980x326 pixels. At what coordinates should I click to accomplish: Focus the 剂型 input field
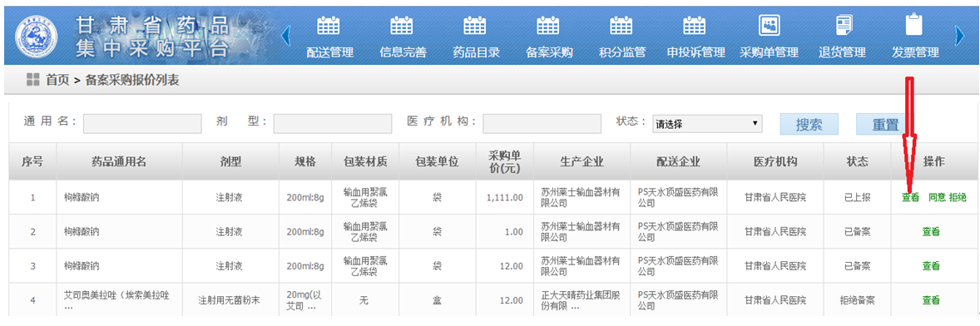(x=333, y=124)
